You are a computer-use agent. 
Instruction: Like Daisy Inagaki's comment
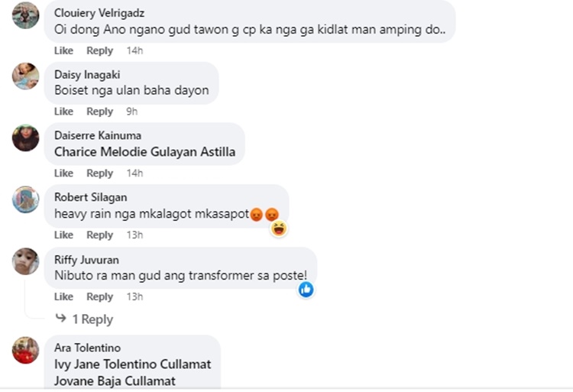(63, 112)
